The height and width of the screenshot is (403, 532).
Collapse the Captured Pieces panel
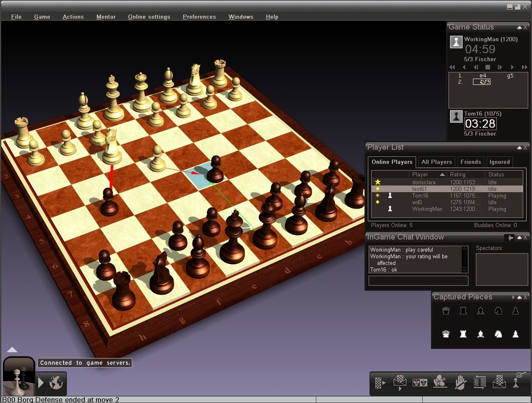tap(521, 297)
